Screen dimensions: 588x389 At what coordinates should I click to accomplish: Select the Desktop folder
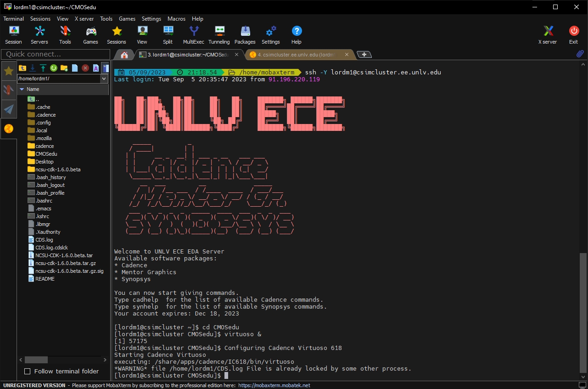(x=45, y=162)
